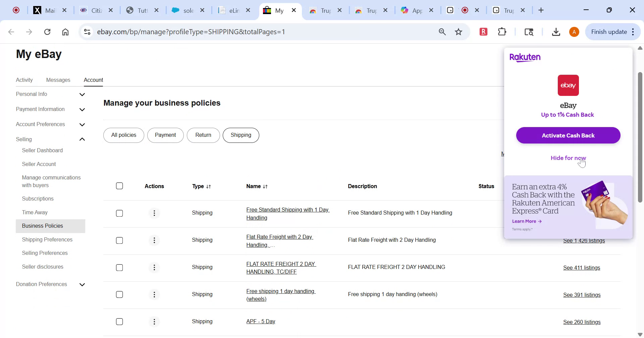This screenshot has width=644, height=338.
Task: Select the checkbox for Free Standard Shipping row
Action: [119, 213]
